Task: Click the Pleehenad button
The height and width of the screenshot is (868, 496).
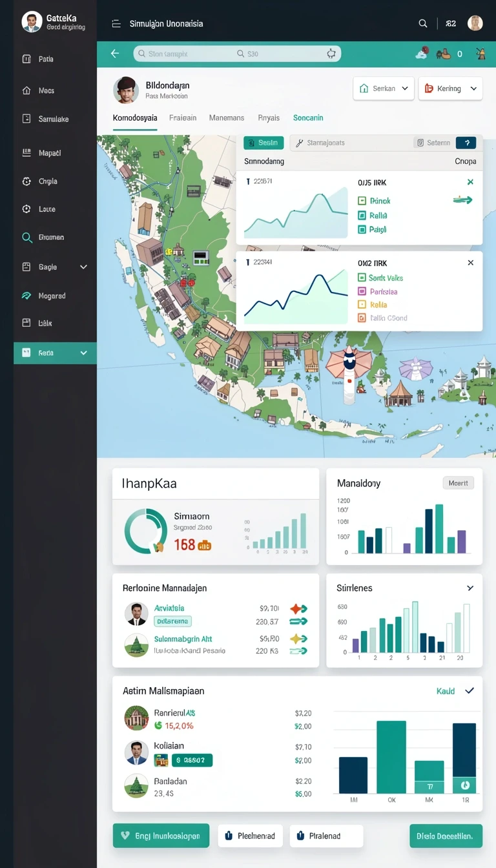Action: [x=250, y=836]
